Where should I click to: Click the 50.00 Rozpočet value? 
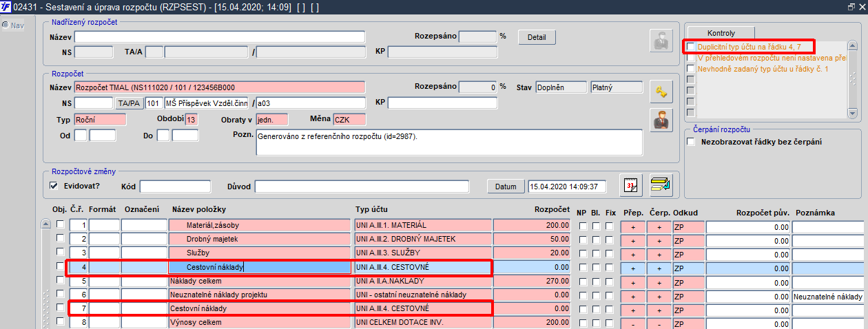pyautogui.click(x=533, y=240)
